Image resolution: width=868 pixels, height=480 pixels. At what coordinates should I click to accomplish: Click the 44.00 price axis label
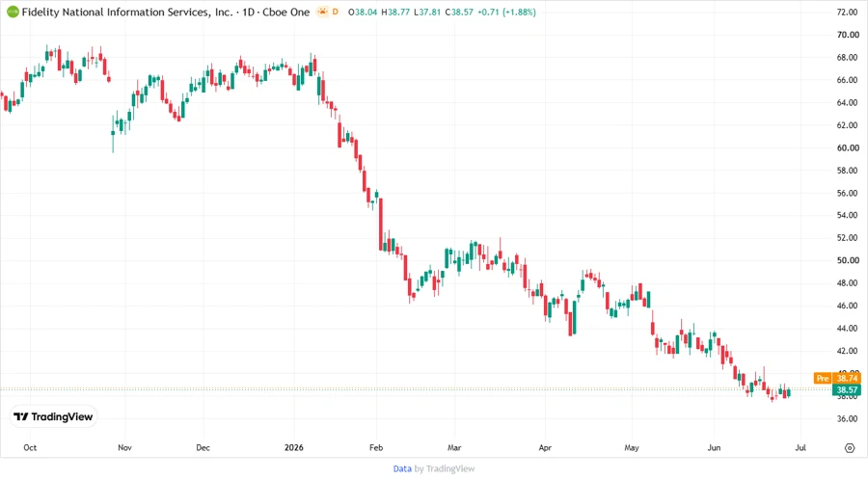point(848,329)
